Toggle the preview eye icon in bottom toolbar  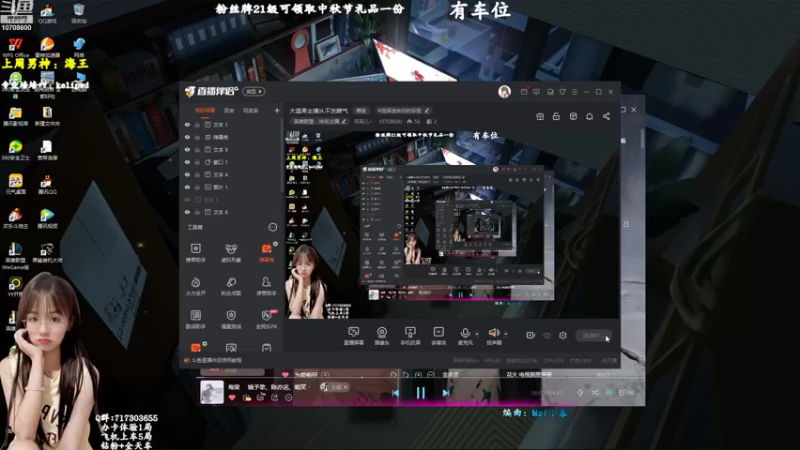(x=547, y=335)
